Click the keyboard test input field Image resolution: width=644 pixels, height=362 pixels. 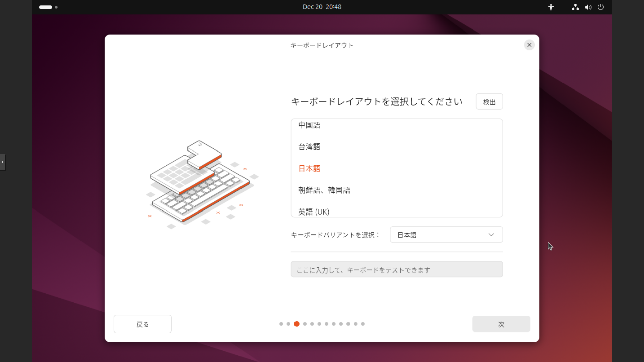(397, 269)
